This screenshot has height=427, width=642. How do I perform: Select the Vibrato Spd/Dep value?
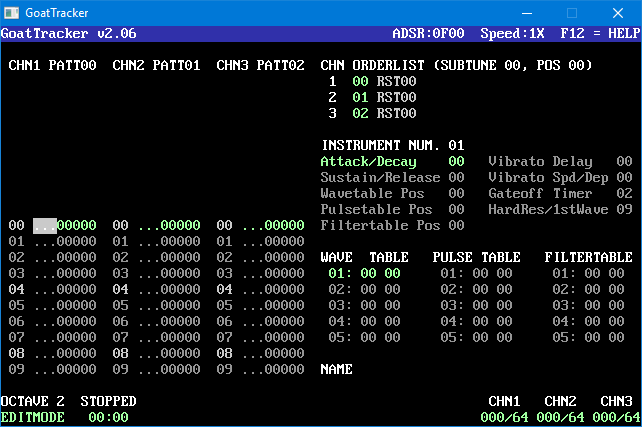[624, 177]
